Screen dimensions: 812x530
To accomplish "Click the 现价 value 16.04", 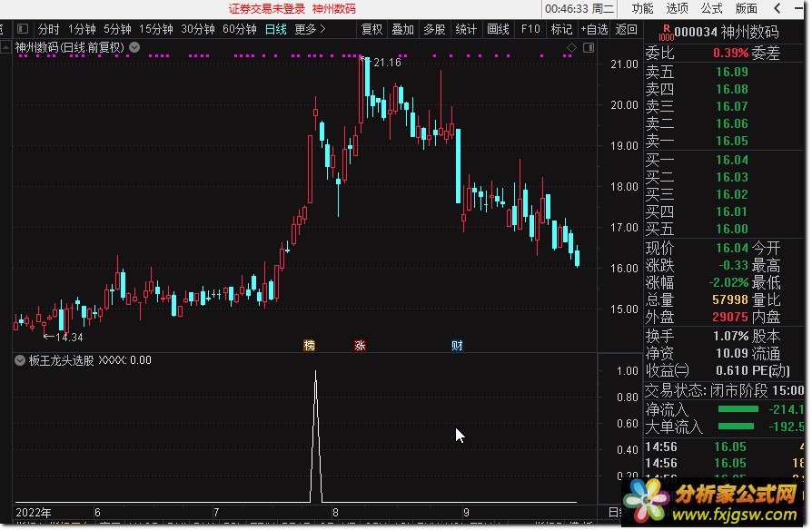I will (732, 248).
